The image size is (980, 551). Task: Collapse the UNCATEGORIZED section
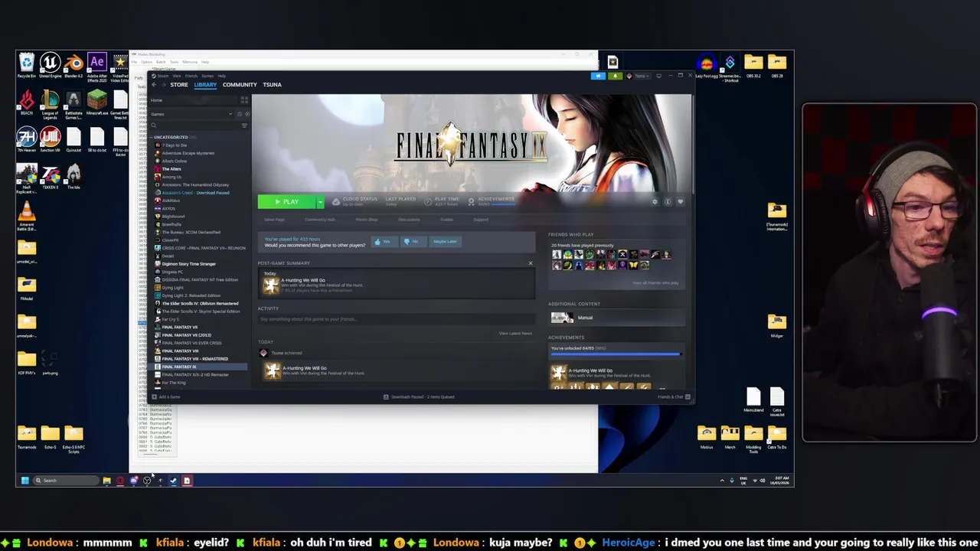tap(170, 137)
